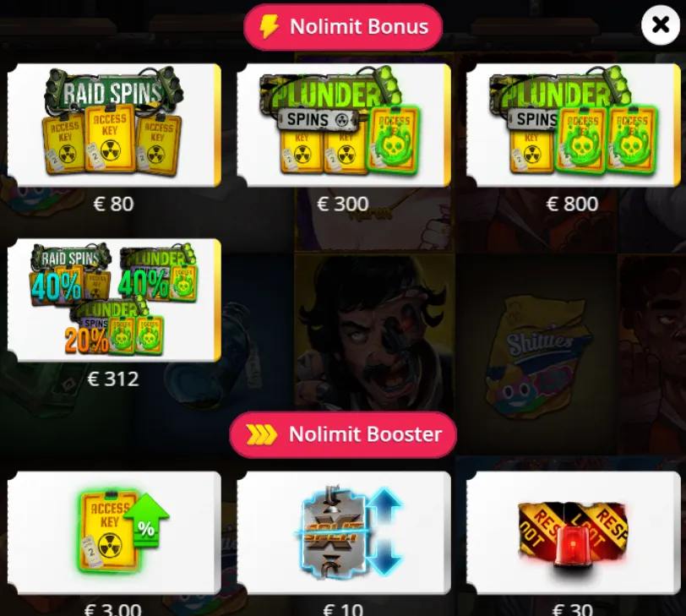
Task: Open the 40% 40% 20% lucky draw bonus card
Action: (x=114, y=300)
